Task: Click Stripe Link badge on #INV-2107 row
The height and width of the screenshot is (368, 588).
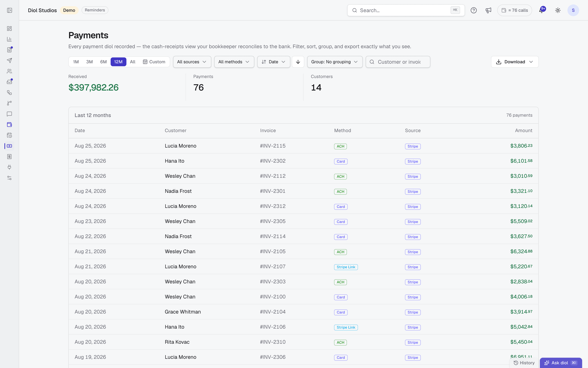Action: (x=346, y=267)
